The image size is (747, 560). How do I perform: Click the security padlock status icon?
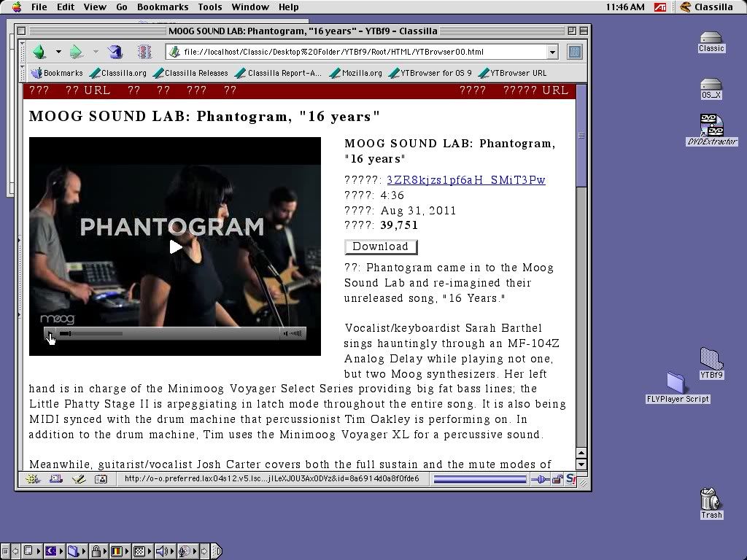[x=557, y=479]
